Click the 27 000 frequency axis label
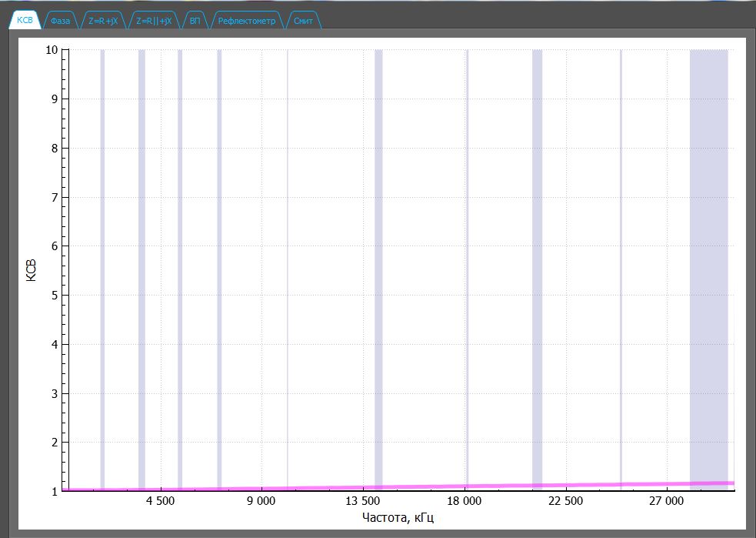The width and height of the screenshot is (756, 538). [x=666, y=502]
